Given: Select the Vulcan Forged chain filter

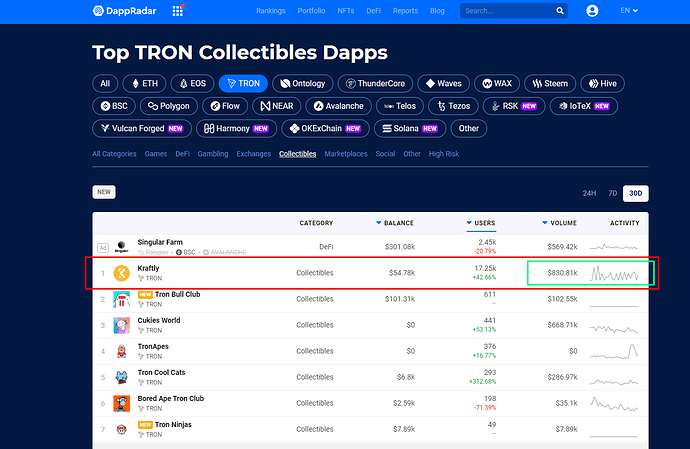Looking at the screenshot, I should click(142, 129).
